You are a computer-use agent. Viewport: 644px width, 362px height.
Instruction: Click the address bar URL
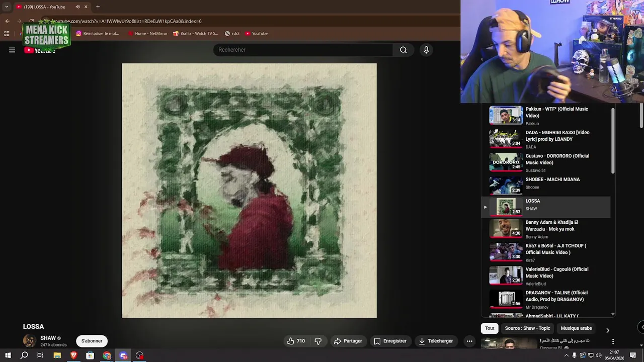tap(127, 21)
